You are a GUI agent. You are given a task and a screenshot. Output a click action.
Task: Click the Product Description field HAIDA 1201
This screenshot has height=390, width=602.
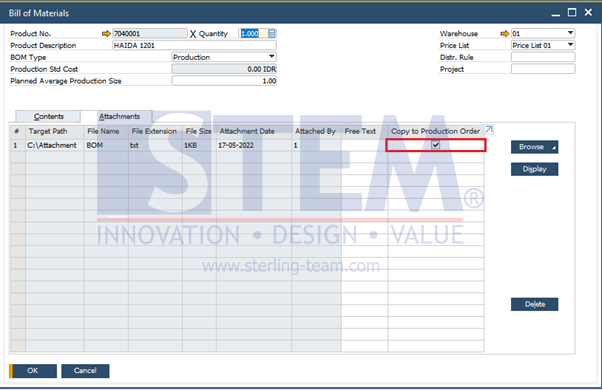[x=194, y=45]
